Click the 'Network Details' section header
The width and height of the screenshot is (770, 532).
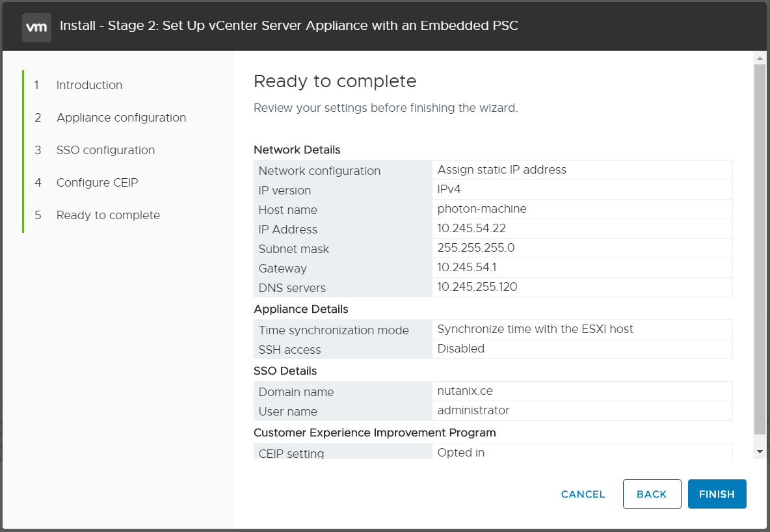(x=297, y=150)
